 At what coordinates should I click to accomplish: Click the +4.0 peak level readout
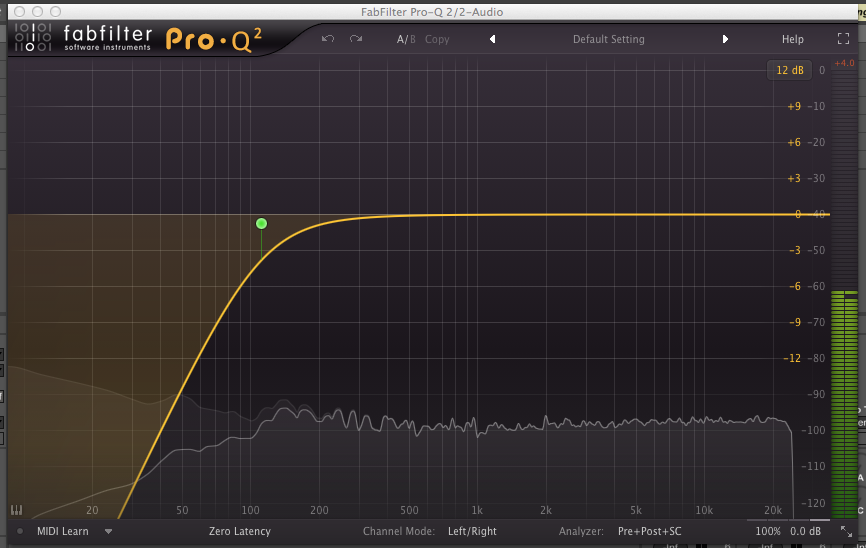pyautogui.click(x=844, y=63)
